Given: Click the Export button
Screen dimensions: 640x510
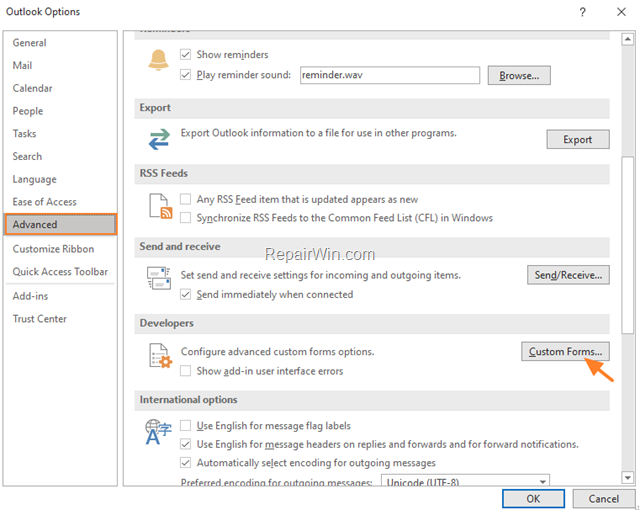Looking at the screenshot, I should [x=578, y=140].
